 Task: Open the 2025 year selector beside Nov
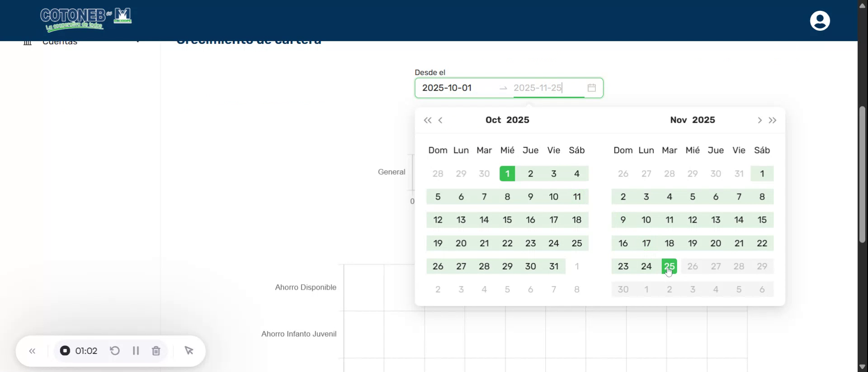point(703,120)
